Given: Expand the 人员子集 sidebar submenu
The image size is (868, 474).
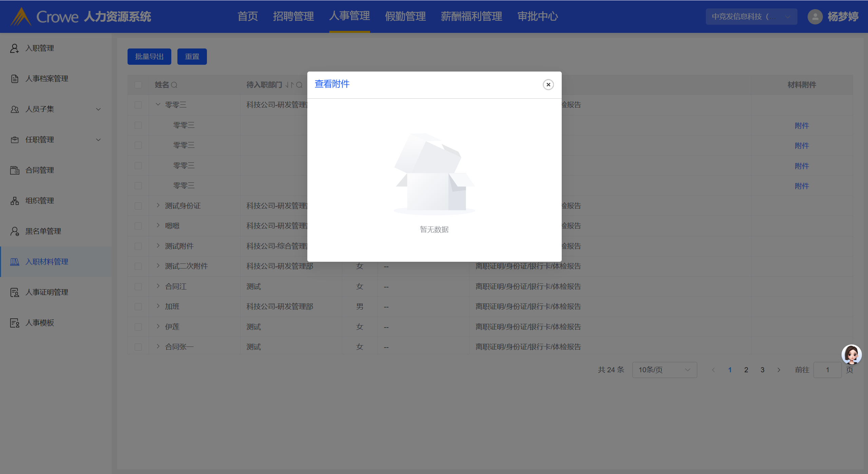Looking at the screenshot, I should [98, 109].
